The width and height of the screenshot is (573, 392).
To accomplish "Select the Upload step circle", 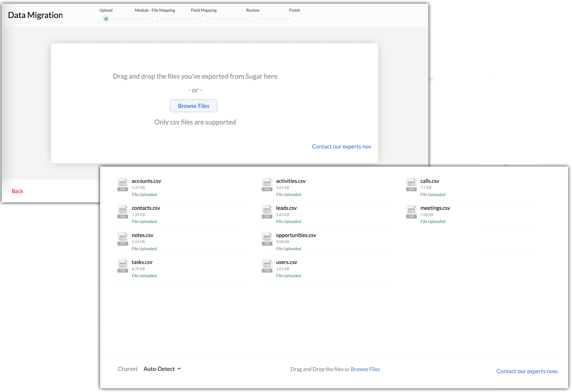I will (106, 19).
